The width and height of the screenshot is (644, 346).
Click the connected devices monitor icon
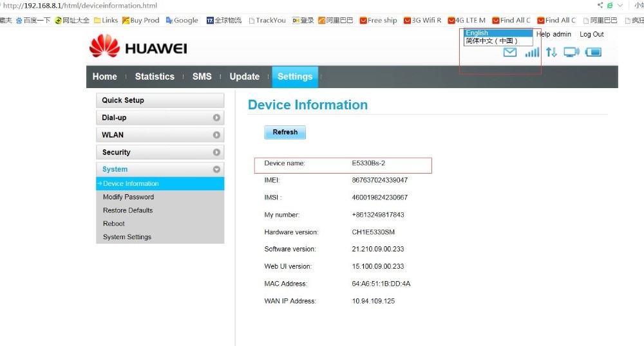pyautogui.click(x=571, y=52)
